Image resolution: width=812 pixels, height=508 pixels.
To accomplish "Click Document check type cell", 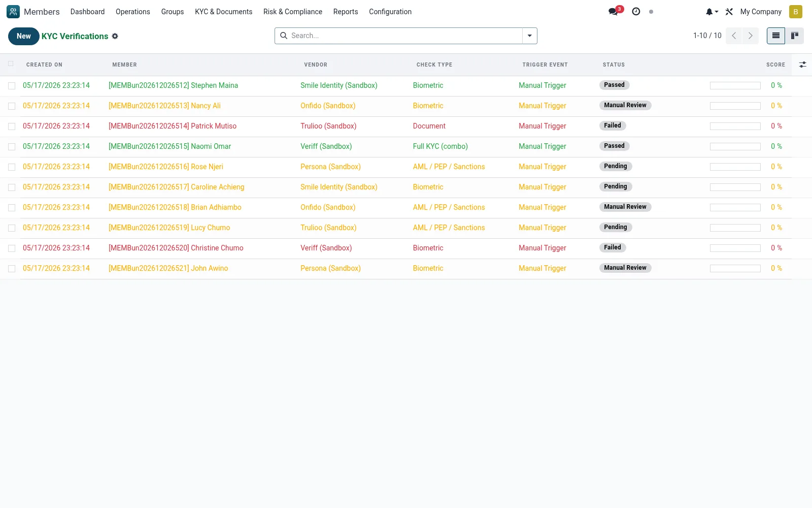I will [x=429, y=126].
